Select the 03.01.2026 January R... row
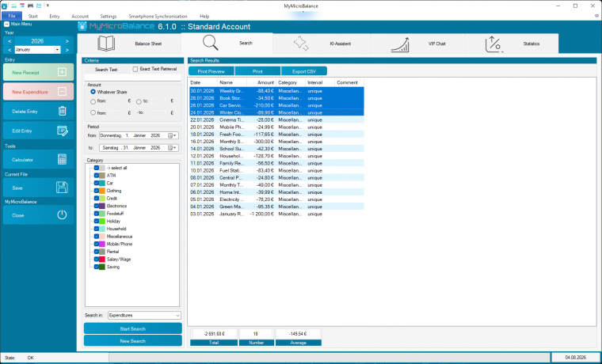Viewport: 602px width, 364px height. pyautogui.click(x=276, y=214)
